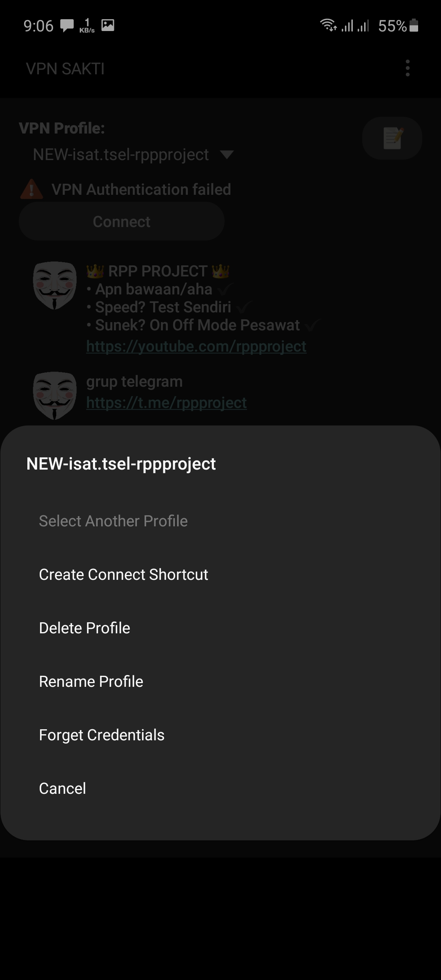Open the youtube.com/rppproject link
The image size is (441, 980).
(196, 346)
